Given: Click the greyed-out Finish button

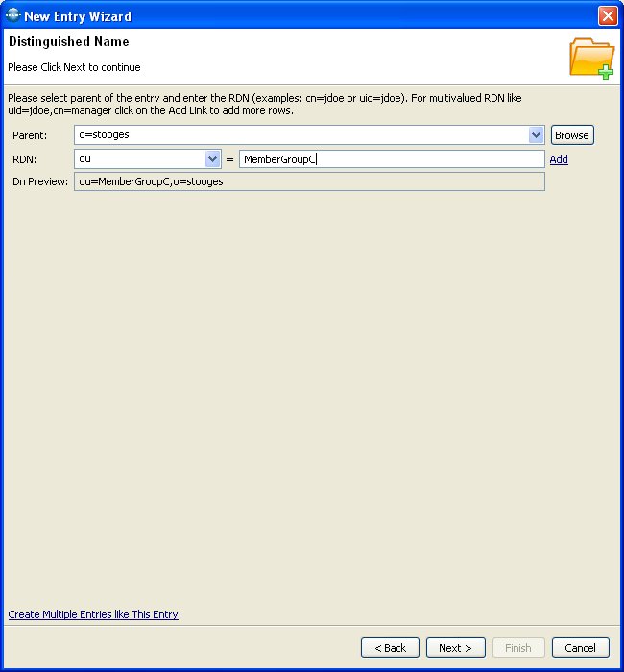Looking at the screenshot, I should coord(518,648).
